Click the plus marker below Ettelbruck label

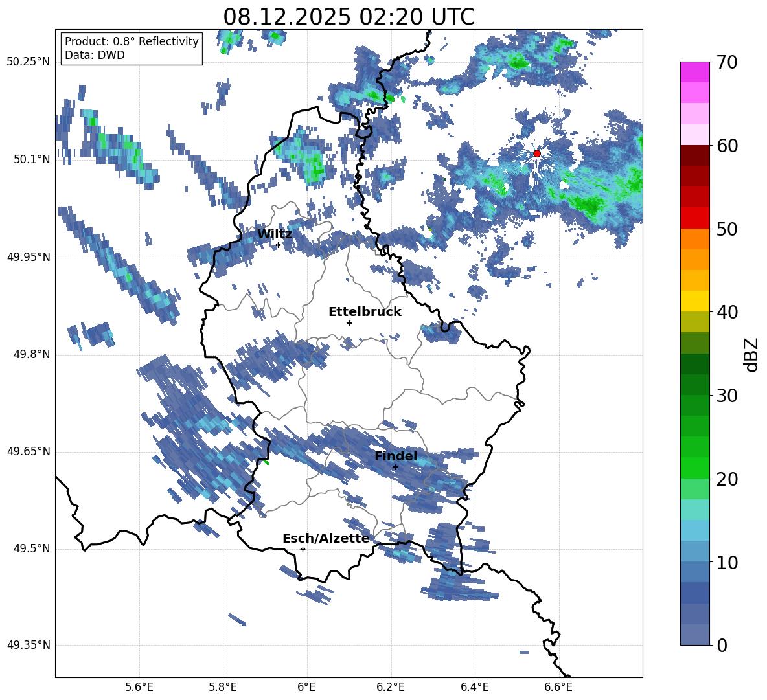click(x=349, y=322)
